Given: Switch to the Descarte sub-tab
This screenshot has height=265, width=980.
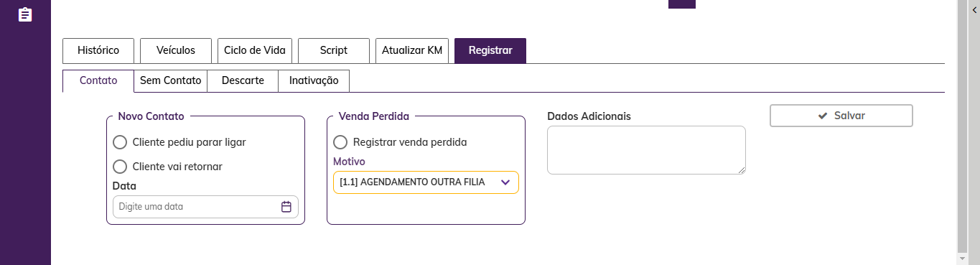Looking at the screenshot, I should click(243, 80).
